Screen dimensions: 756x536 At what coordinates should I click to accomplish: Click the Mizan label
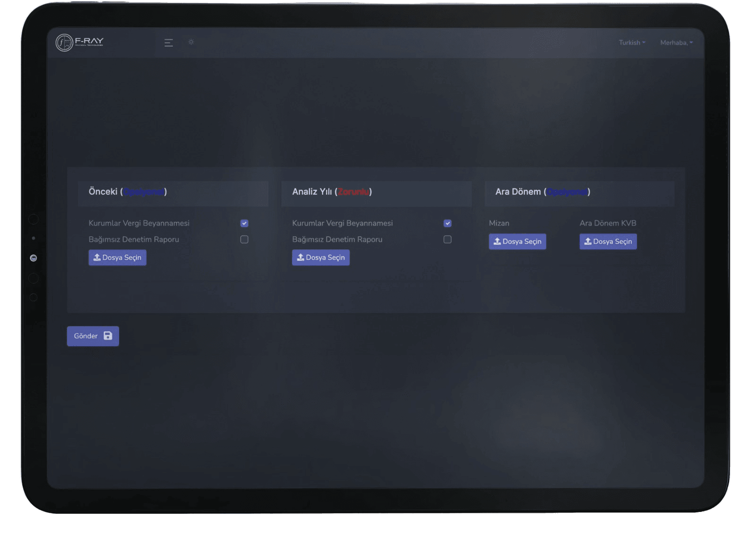(x=499, y=223)
